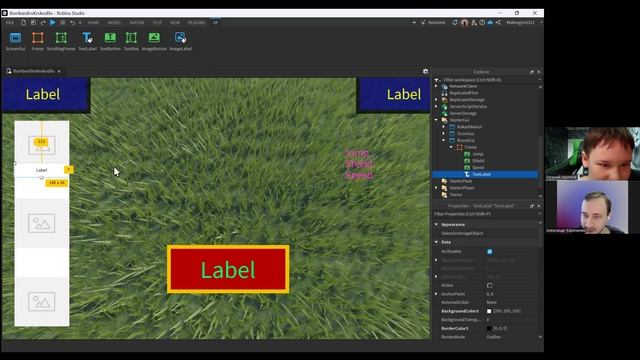Screen dimensions: 640x360
Task: Click the pink Speed text in viewport
Action: (x=358, y=175)
